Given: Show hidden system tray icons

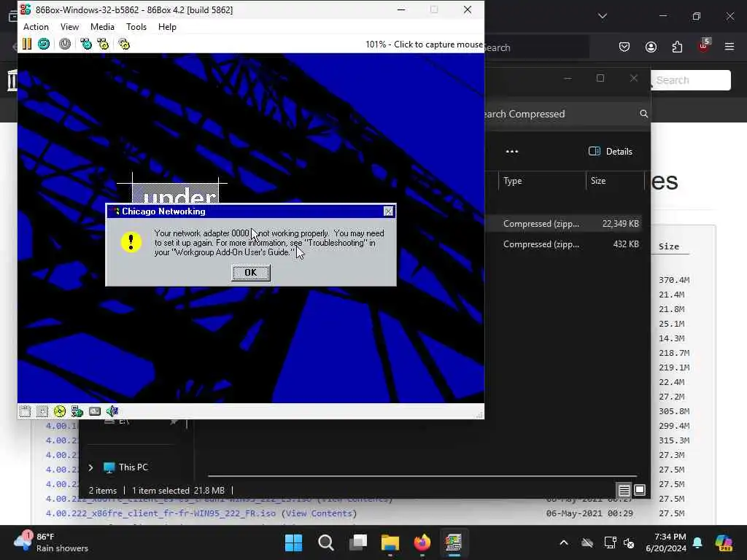Looking at the screenshot, I should point(564,542).
